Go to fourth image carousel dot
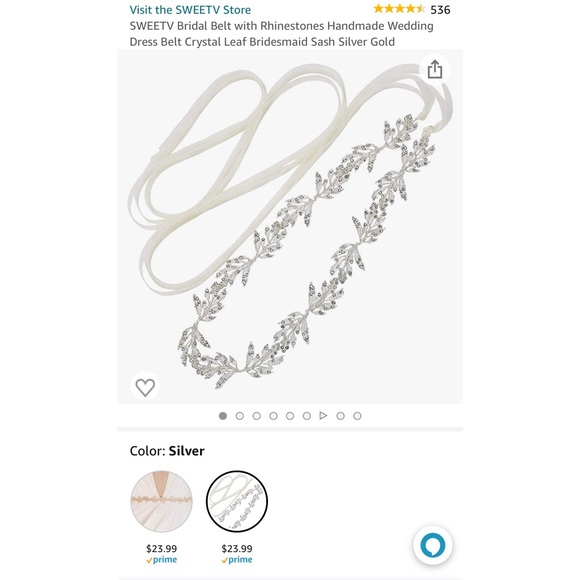This screenshot has width=580, height=580. (273, 416)
